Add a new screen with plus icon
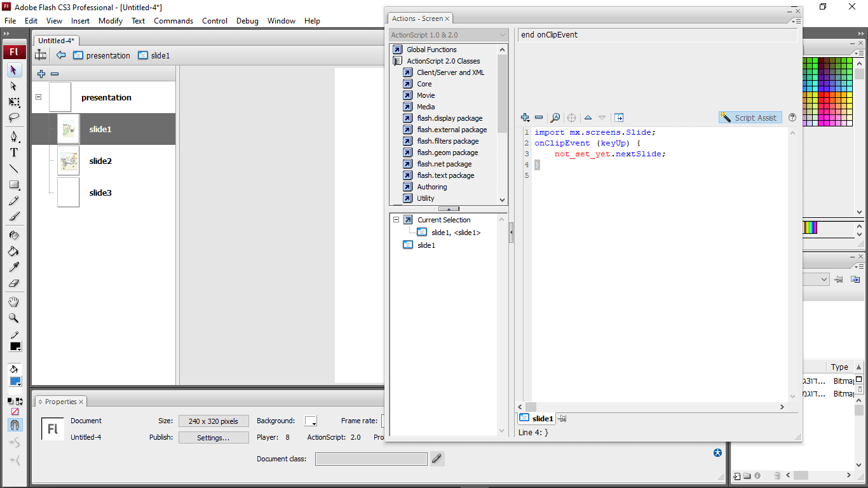 pos(41,74)
